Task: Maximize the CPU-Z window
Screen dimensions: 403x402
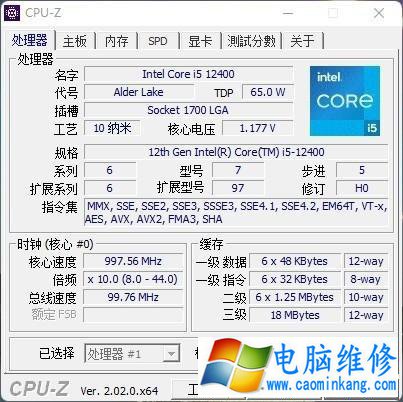Action: (332, 13)
